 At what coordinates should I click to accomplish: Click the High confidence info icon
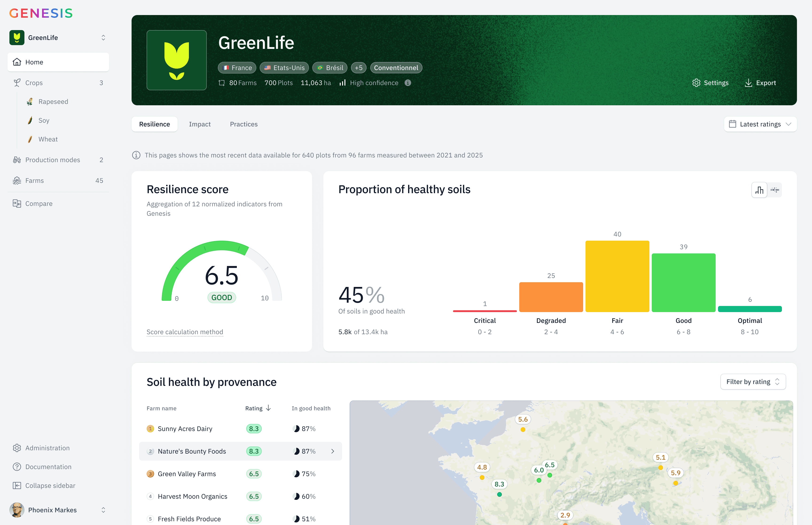coord(408,83)
